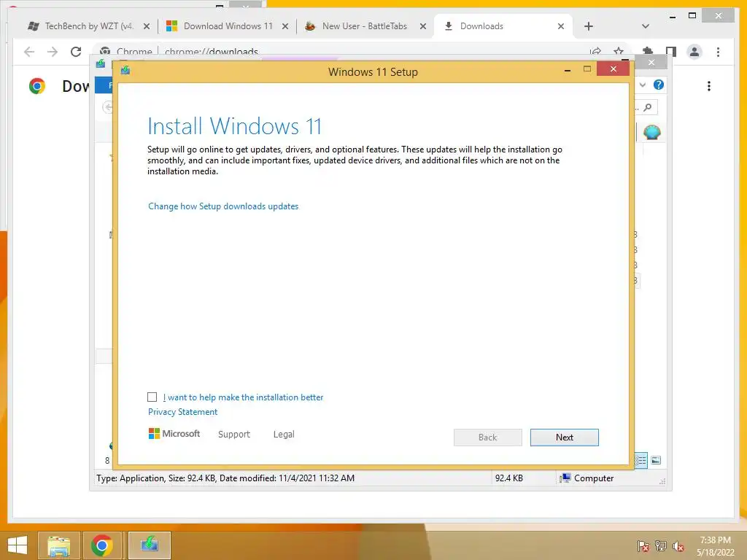Open Chrome from taskbar
Viewport: 747px width, 560px height.
(x=101, y=545)
